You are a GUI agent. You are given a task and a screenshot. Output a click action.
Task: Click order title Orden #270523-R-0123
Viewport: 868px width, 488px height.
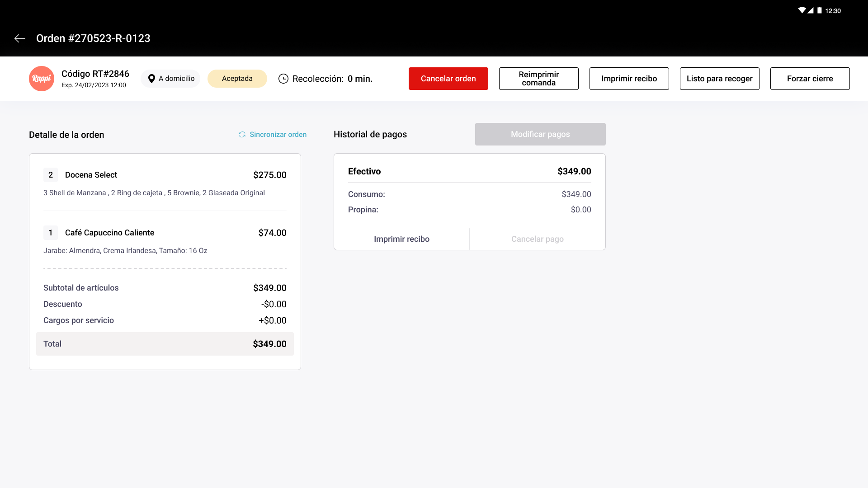click(93, 38)
